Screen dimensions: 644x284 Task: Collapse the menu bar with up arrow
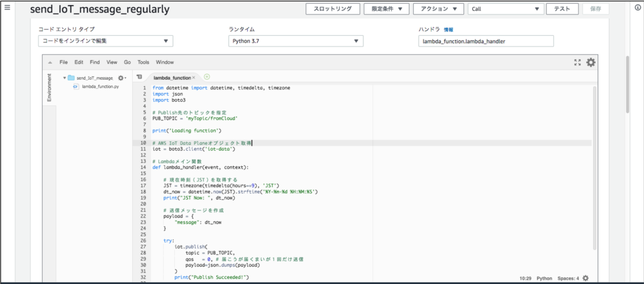[x=50, y=63]
